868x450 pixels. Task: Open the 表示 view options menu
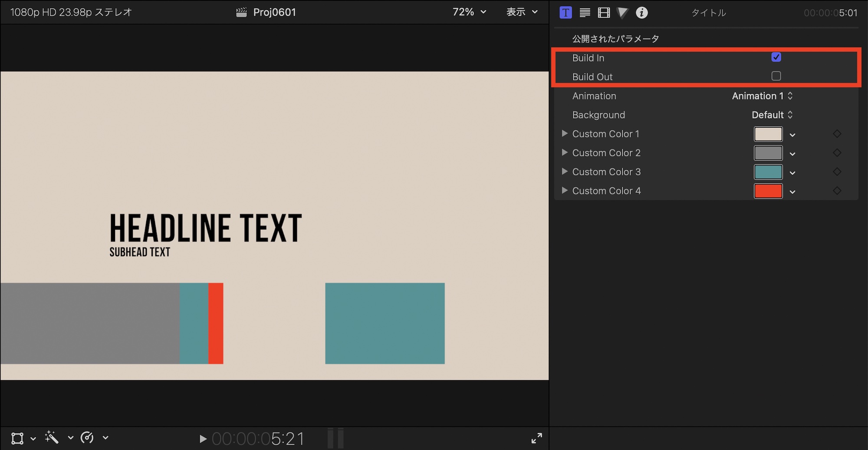tap(522, 12)
